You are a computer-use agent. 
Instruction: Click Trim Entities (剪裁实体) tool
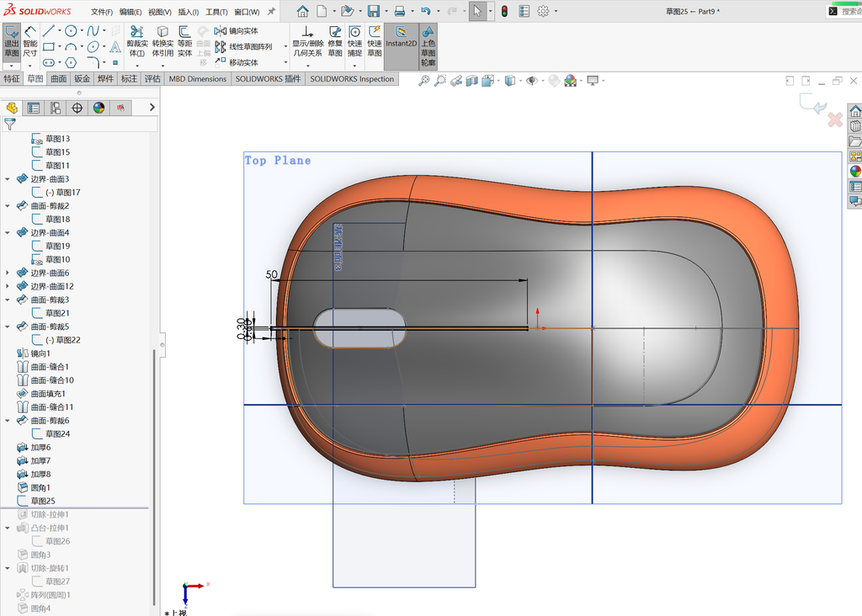coord(137,42)
